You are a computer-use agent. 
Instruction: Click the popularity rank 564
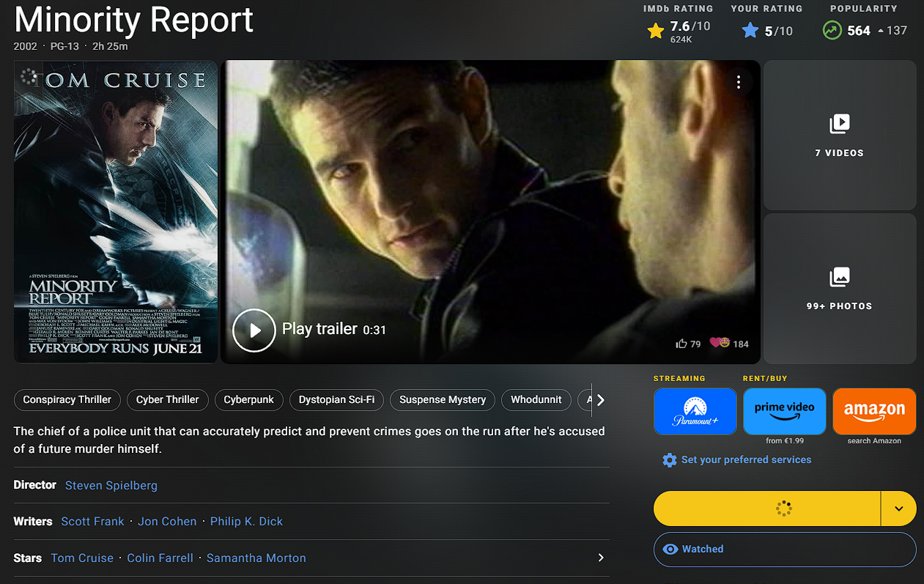tap(859, 31)
